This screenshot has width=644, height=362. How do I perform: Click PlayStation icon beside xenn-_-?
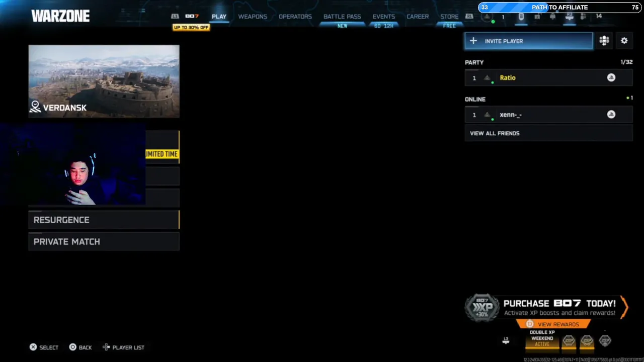tap(611, 115)
